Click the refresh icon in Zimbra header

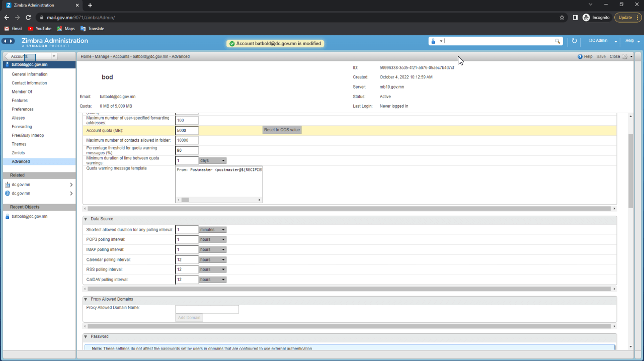tap(574, 41)
